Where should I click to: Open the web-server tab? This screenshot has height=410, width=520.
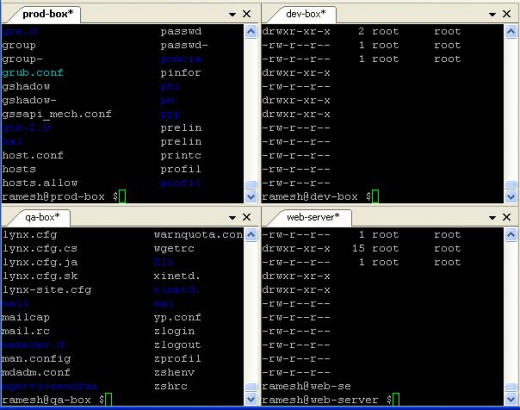(312, 217)
